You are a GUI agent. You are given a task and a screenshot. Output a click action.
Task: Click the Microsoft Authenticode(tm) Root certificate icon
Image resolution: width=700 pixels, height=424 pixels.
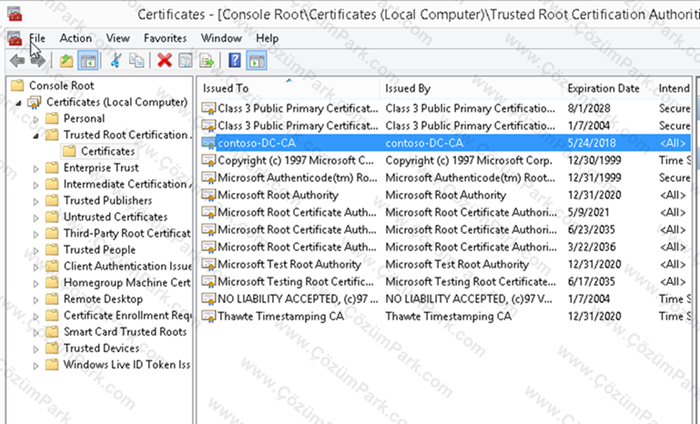pyautogui.click(x=208, y=178)
